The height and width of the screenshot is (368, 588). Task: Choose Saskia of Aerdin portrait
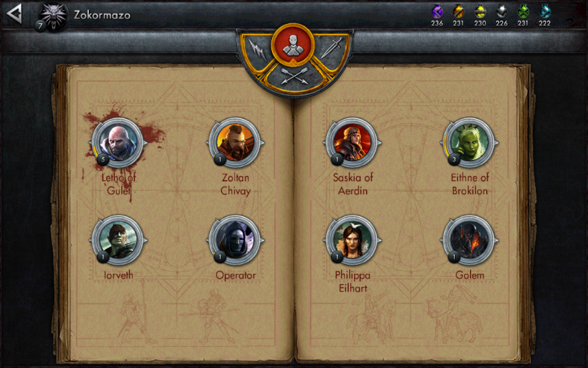352,143
